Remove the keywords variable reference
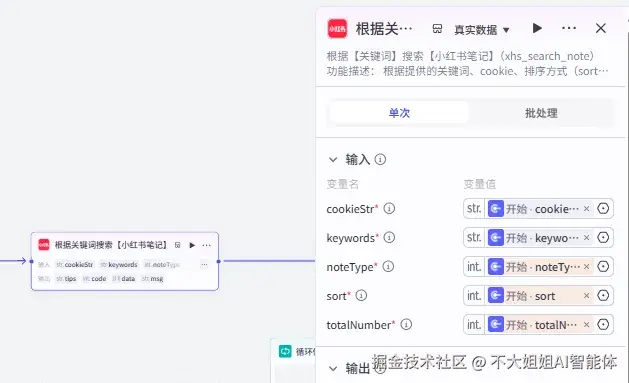The image size is (629, 383). (x=586, y=237)
